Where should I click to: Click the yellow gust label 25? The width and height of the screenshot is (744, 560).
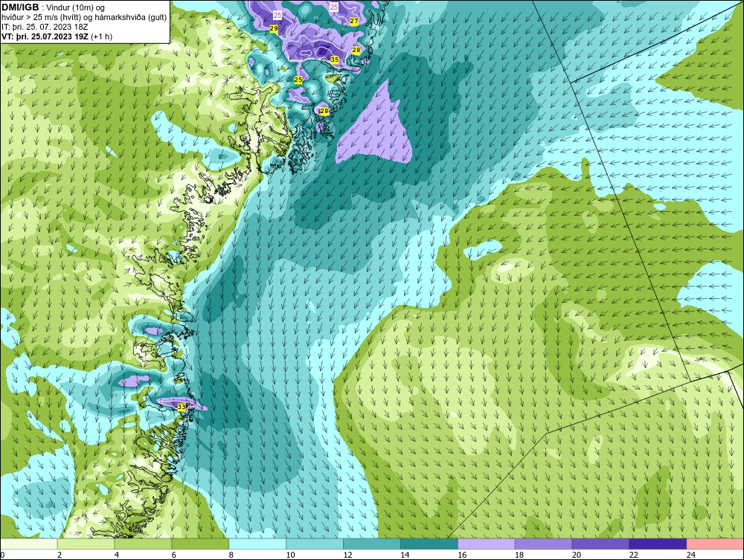298,80
